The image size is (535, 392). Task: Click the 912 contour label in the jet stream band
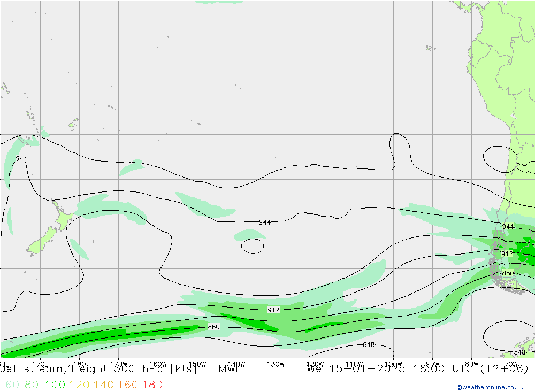click(x=273, y=310)
